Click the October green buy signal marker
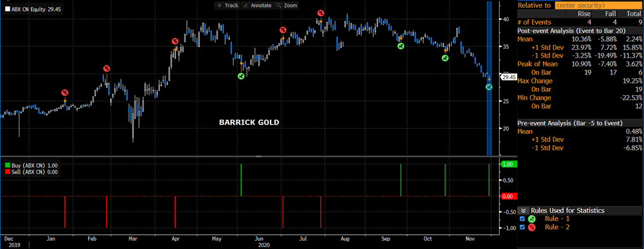 (x=445, y=58)
